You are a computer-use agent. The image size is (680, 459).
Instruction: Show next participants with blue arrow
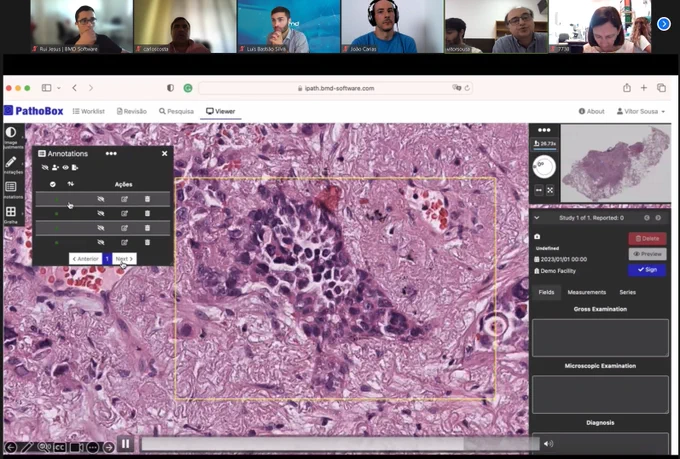pos(664,24)
